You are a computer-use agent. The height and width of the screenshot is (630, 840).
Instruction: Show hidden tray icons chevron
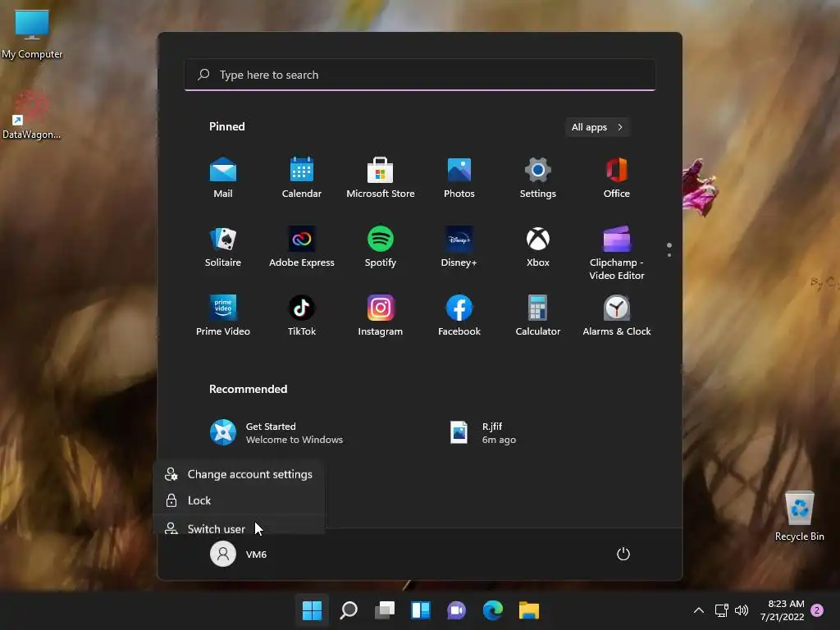(x=699, y=610)
